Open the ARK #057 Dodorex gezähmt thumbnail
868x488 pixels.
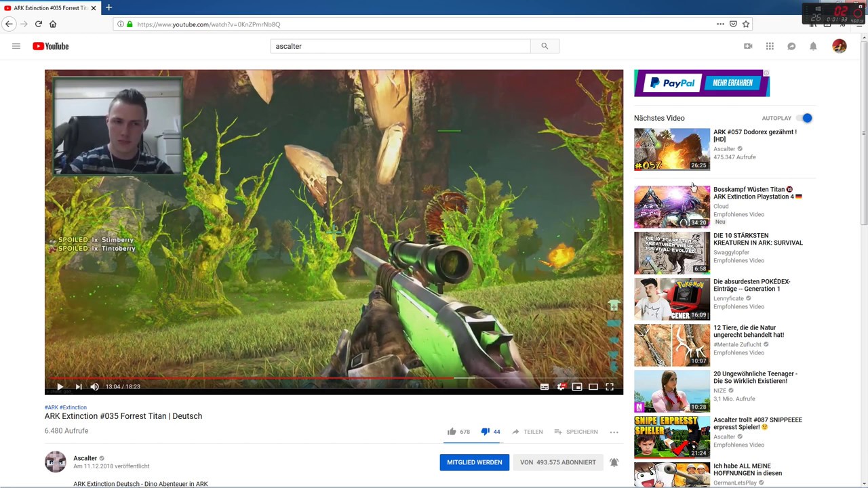click(672, 149)
